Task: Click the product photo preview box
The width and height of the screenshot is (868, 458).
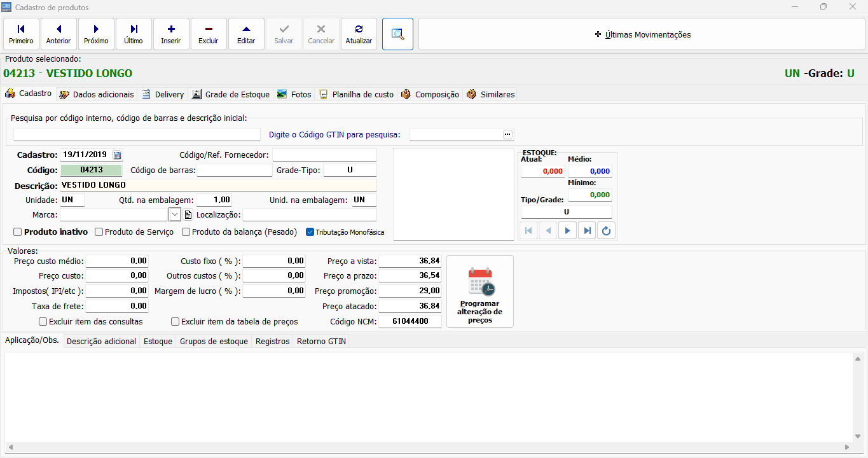Action: click(x=453, y=195)
